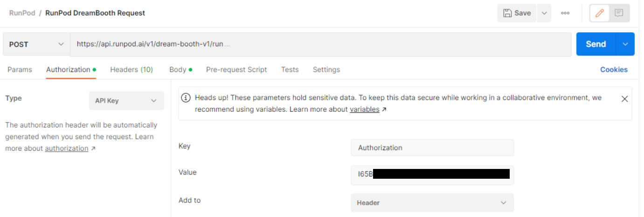Click the info icon in warning banner
The image size is (644, 217).
(186, 98)
